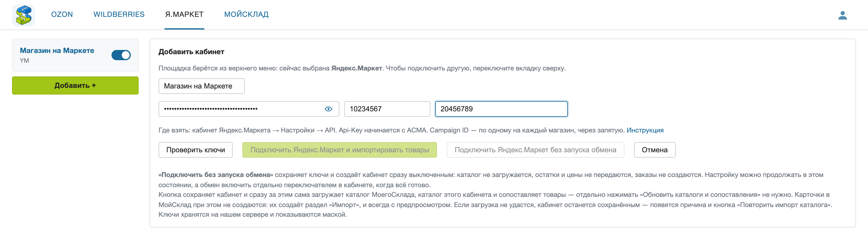Screen dimensions: 868x248
Task: Focus the cabinet name field Магазин на Маркете
Action: click(x=202, y=86)
